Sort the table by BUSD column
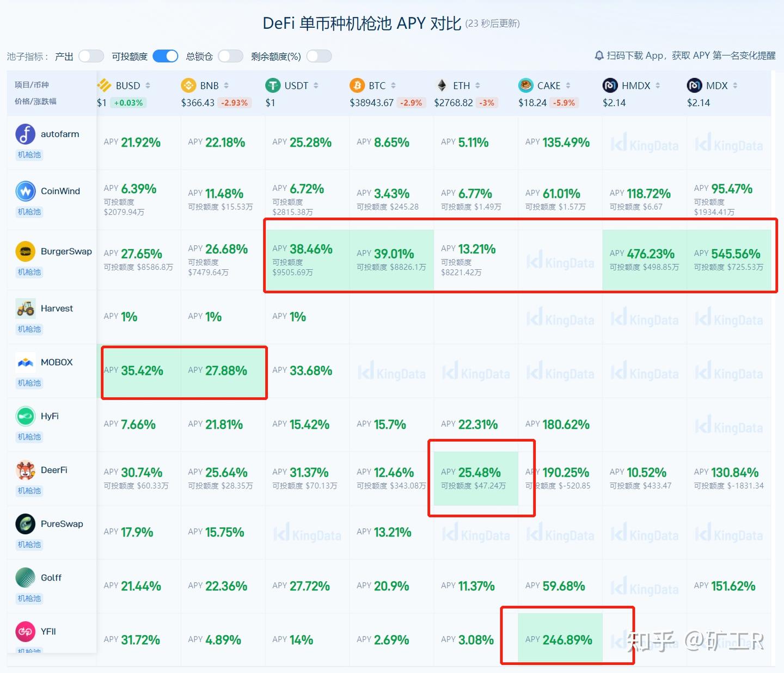Screen dimensions: 784x673 pos(148,86)
